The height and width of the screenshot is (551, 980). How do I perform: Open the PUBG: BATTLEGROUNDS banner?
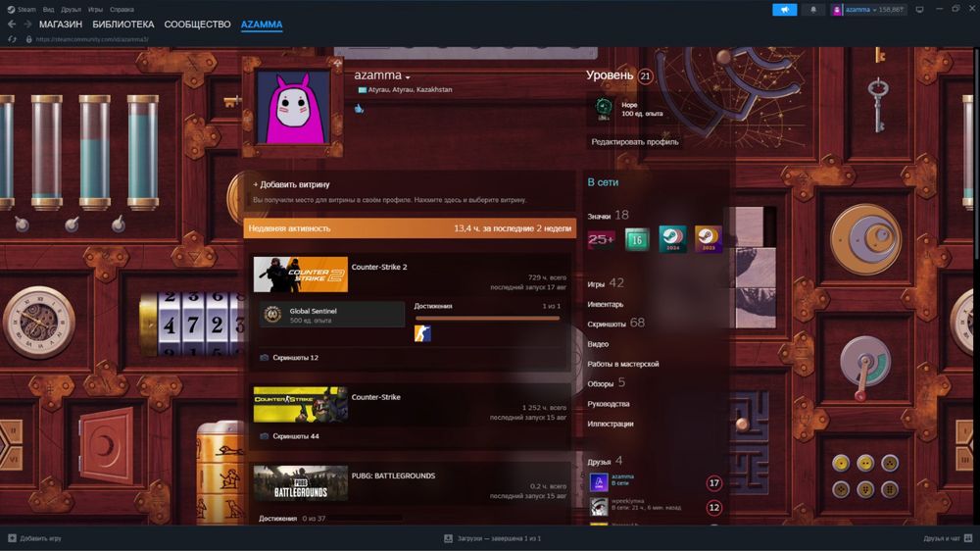click(301, 482)
